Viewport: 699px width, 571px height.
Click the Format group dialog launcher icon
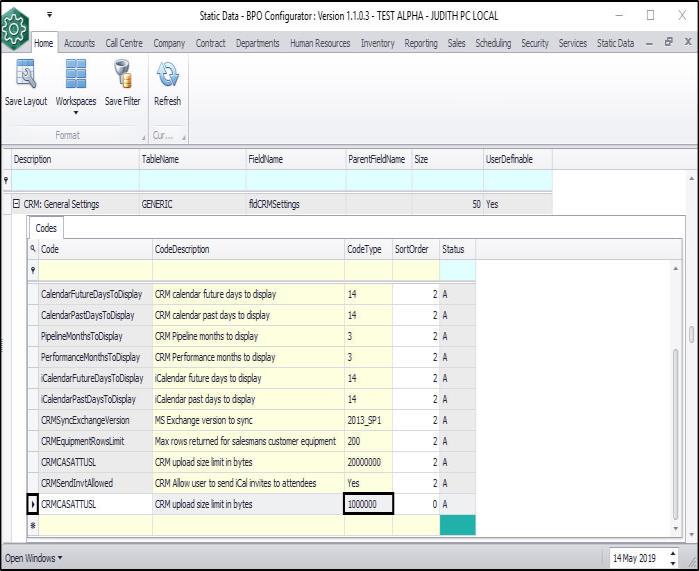pyautogui.click(x=141, y=136)
